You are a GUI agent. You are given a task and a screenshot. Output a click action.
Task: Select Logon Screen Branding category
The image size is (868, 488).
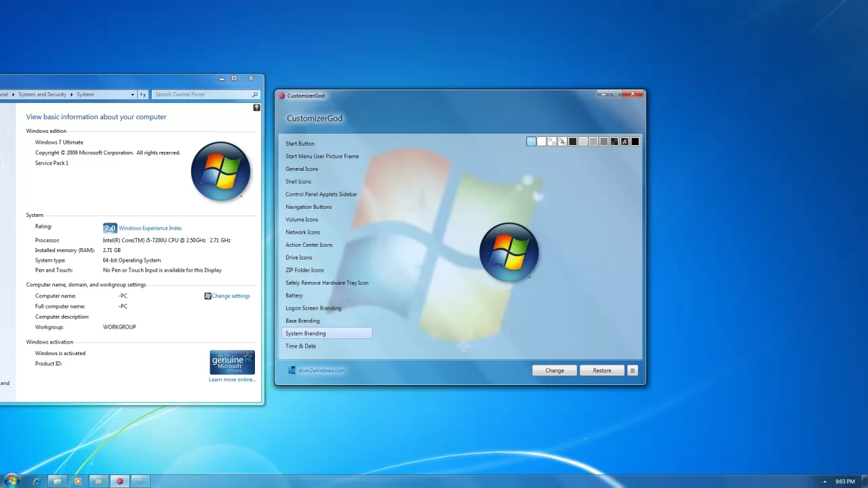[313, 308]
